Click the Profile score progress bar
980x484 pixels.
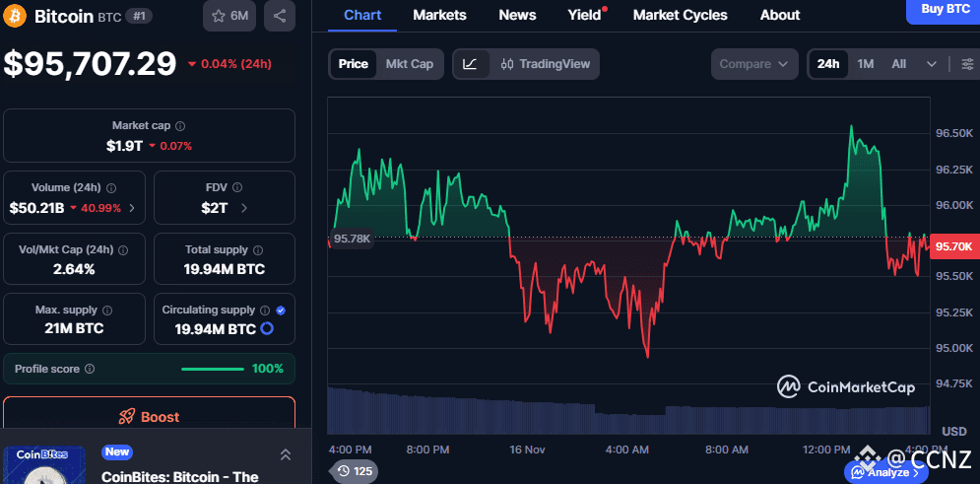[x=213, y=369]
